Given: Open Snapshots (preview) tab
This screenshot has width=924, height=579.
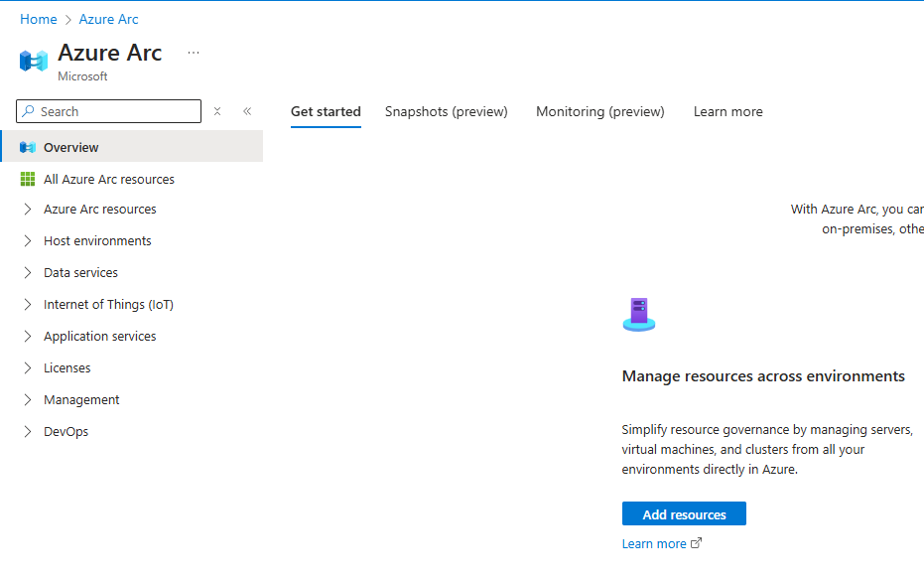Looking at the screenshot, I should 446,112.
